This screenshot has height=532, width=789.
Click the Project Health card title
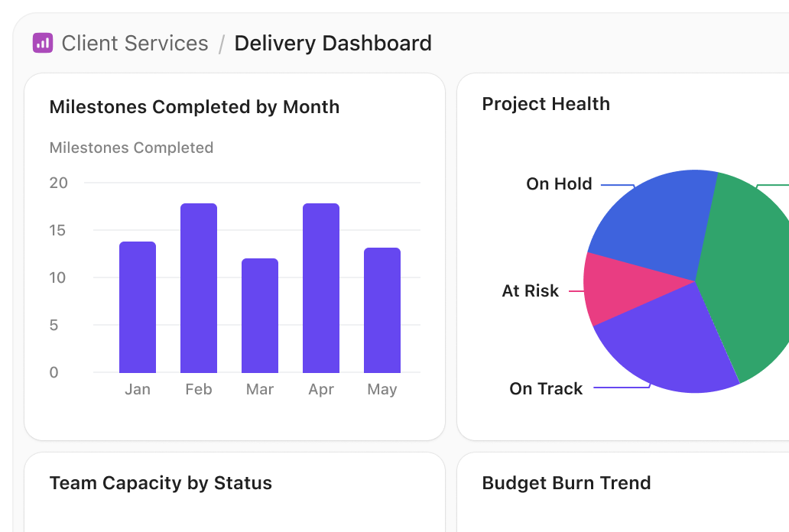[546, 104]
